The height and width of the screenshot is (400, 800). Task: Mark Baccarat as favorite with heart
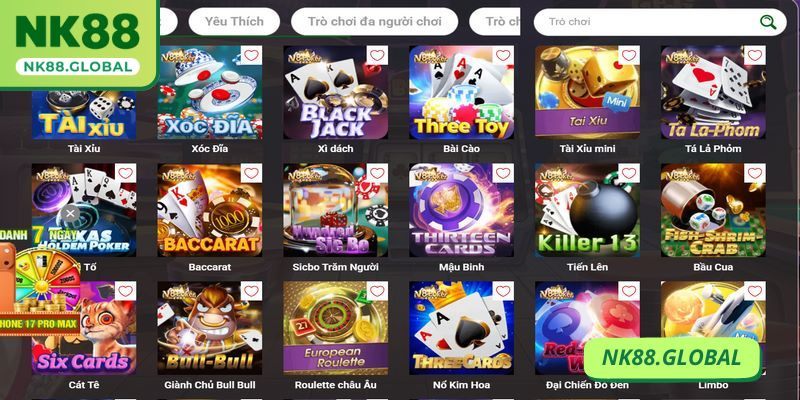coord(251,173)
